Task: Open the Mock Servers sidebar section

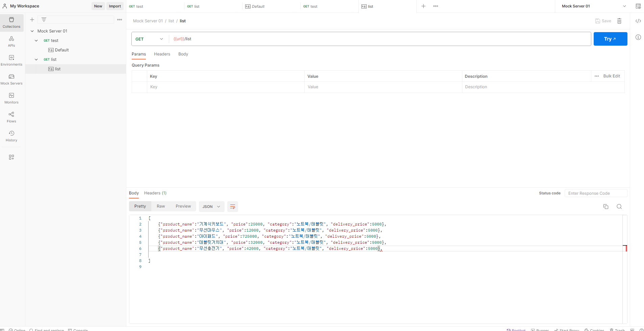Action: (x=11, y=79)
